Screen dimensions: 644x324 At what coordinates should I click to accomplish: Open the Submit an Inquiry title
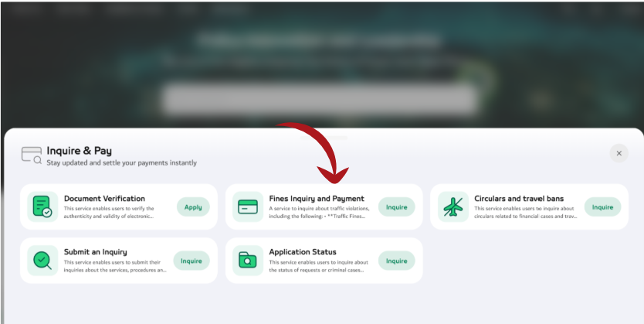[x=95, y=251]
